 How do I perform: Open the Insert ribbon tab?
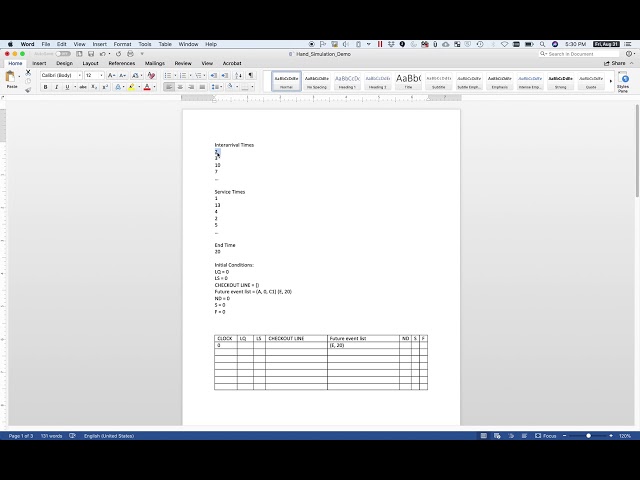click(x=39, y=63)
